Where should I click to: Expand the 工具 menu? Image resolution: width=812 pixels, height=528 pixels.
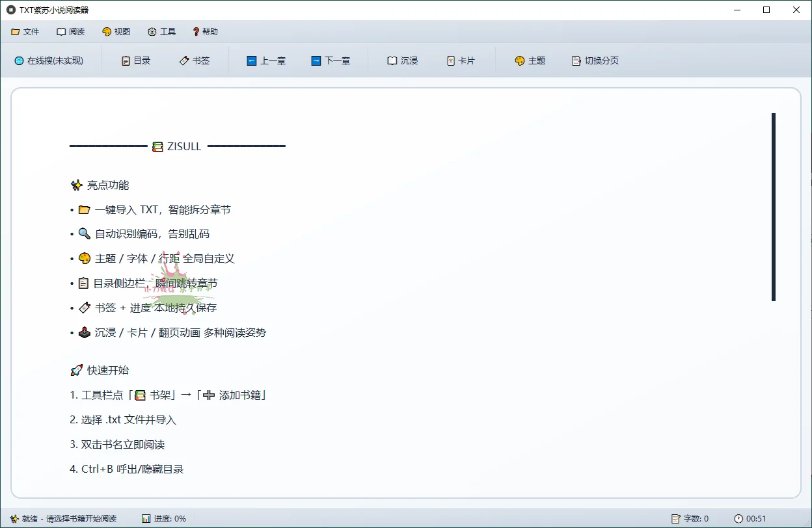(161, 31)
